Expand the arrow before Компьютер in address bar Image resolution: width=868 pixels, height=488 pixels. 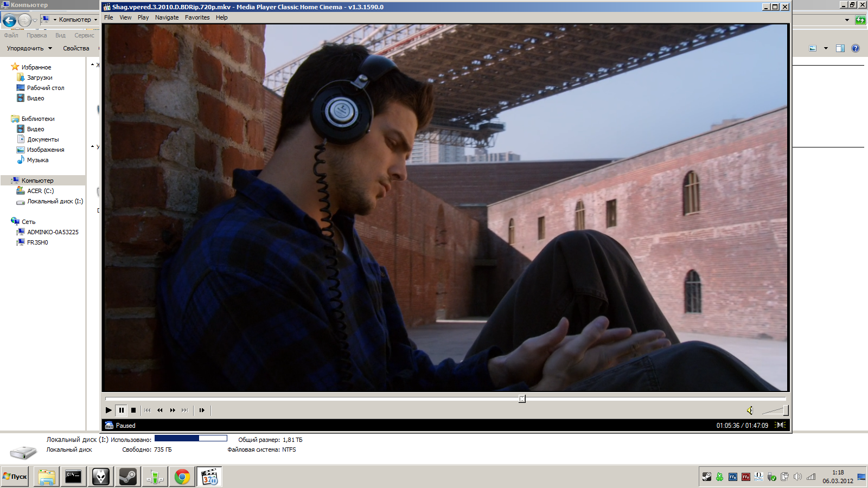click(55, 20)
